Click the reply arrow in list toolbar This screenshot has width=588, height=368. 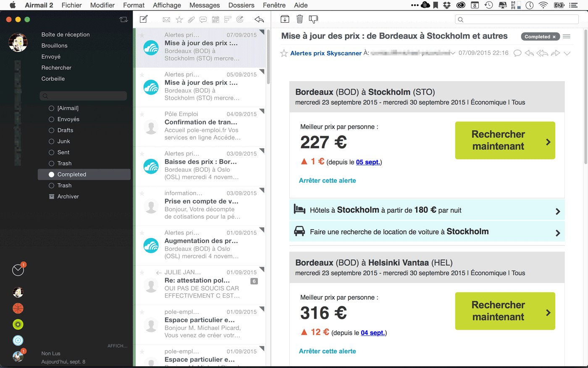259,19
